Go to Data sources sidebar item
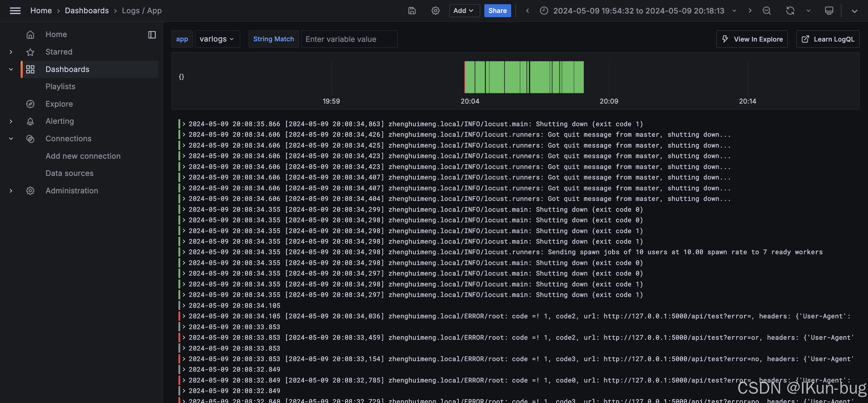The width and height of the screenshot is (868, 403). pos(69,173)
